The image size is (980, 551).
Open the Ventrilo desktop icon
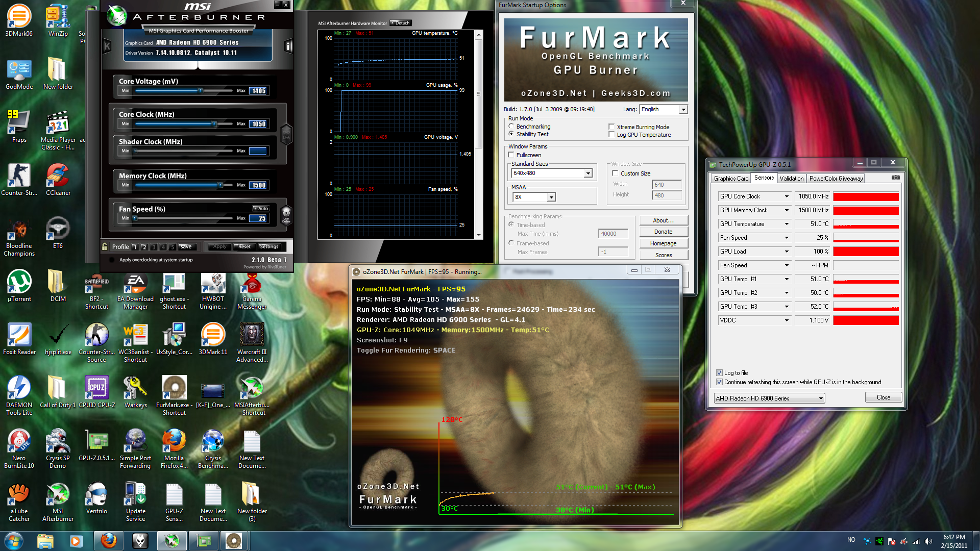point(96,498)
